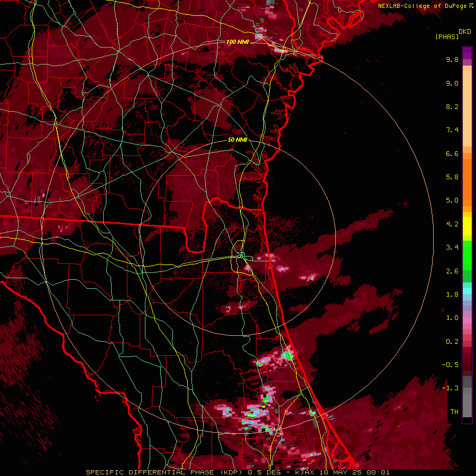476x476 pixels.
Task: Click the NEXLAB-College of DuPage credit text
Action: (423, 6)
